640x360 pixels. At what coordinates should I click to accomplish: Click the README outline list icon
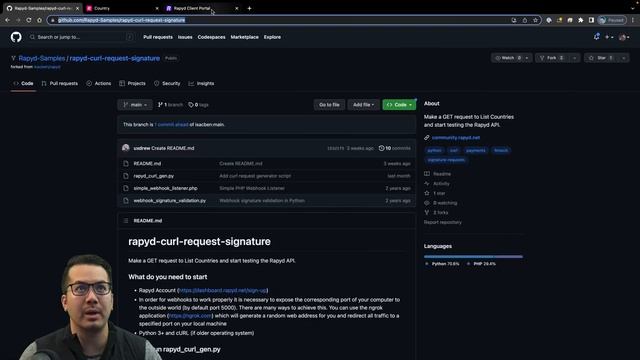[126, 221]
